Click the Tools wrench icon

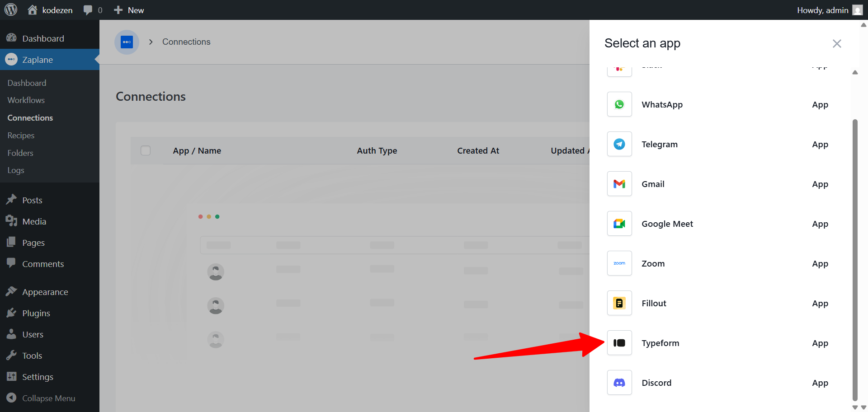(11, 355)
